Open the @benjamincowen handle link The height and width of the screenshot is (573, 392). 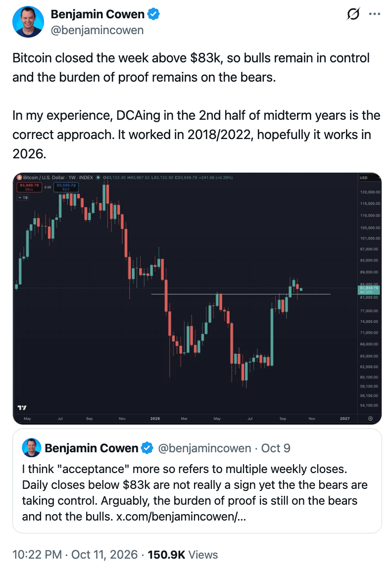click(x=97, y=30)
